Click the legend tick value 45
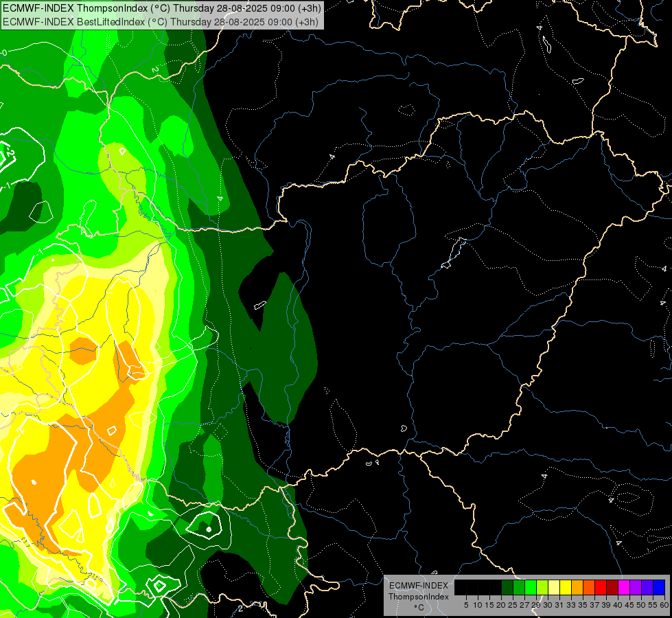This screenshot has height=618, width=672. (629, 605)
